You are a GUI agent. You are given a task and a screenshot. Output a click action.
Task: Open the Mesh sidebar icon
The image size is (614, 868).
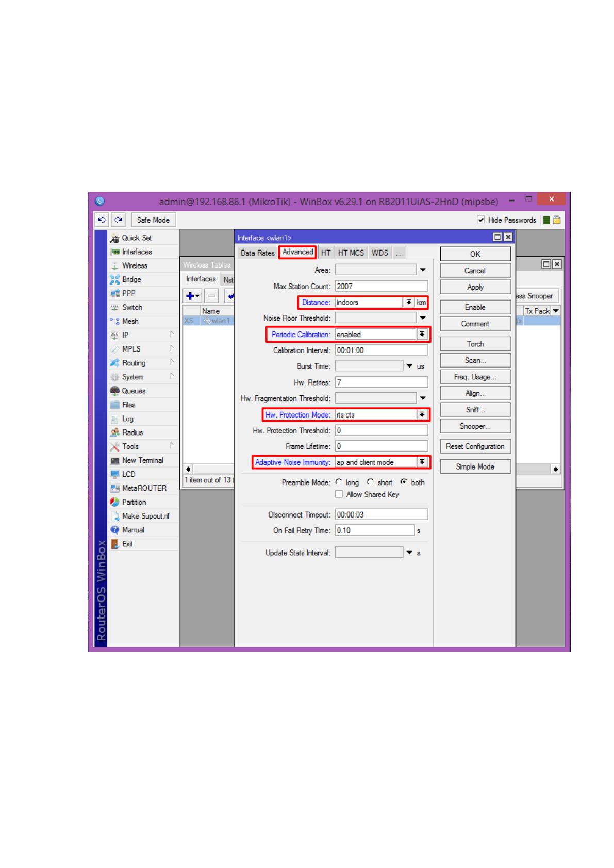114,322
